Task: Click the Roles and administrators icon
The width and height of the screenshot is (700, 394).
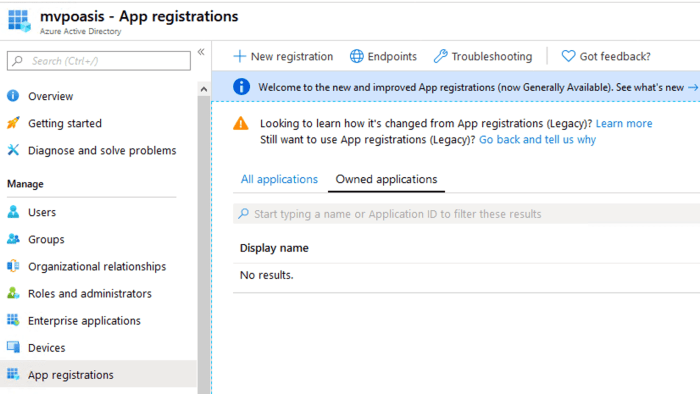Action: coord(13,293)
